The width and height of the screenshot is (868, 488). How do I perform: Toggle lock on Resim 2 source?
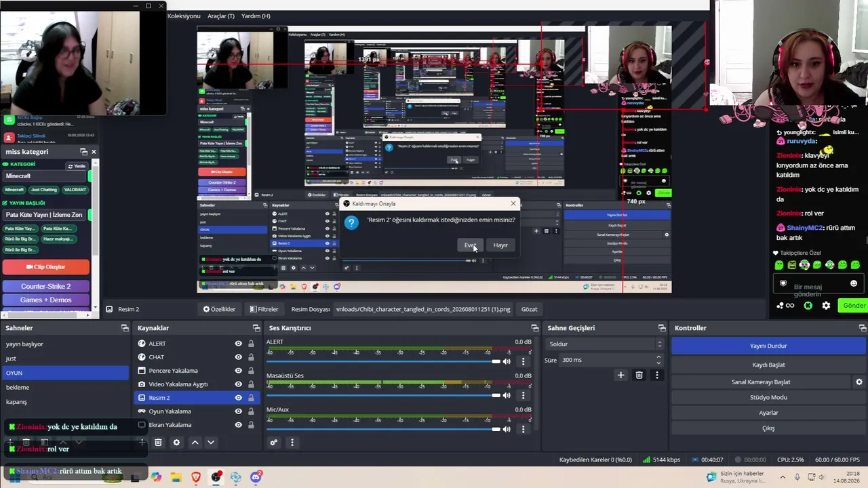click(x=251, y=398)
